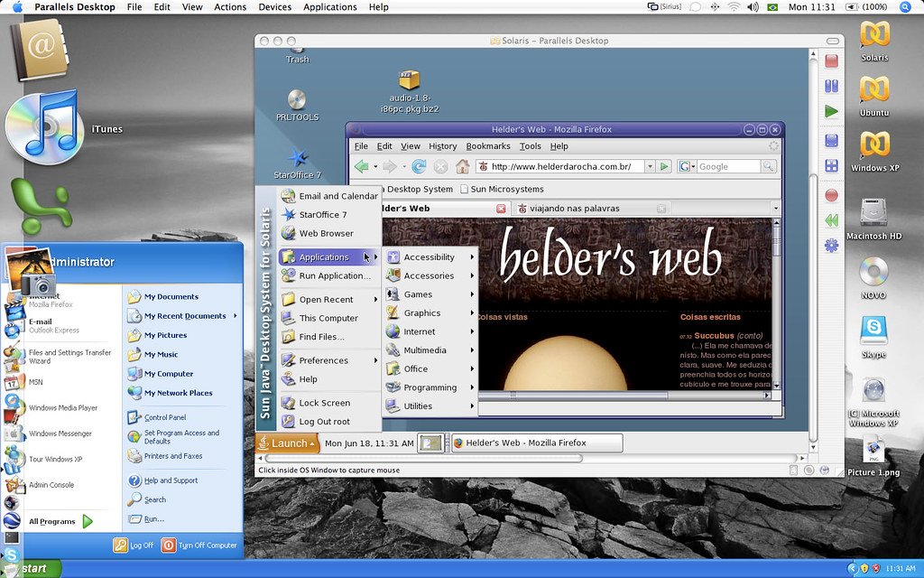Click Firefox Back arrow button
The image size is (924, 578).
click(361, 167)
